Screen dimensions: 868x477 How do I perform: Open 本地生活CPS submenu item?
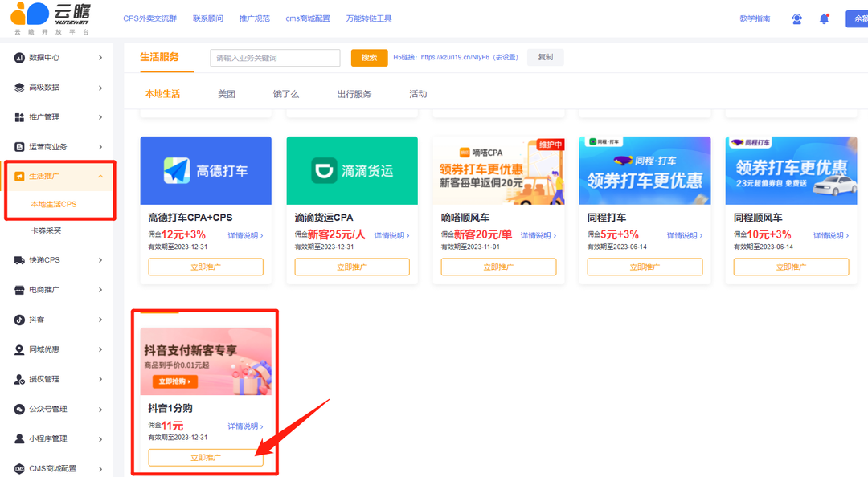point(54,204)
